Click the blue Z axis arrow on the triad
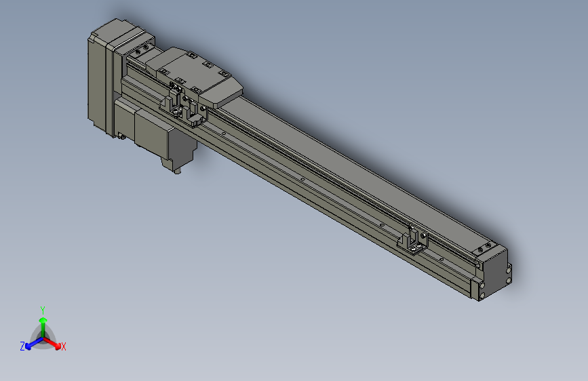 [x=33, y=344]
